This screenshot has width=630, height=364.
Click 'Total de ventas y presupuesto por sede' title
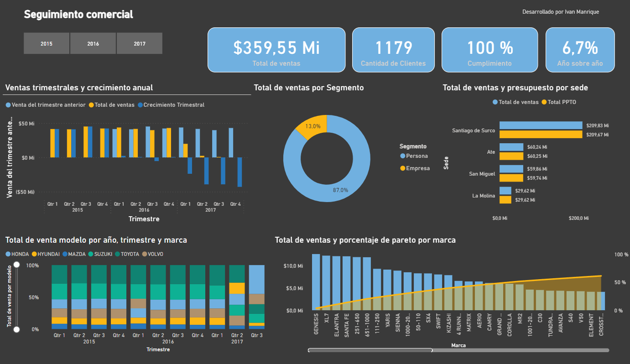(515, 88)
